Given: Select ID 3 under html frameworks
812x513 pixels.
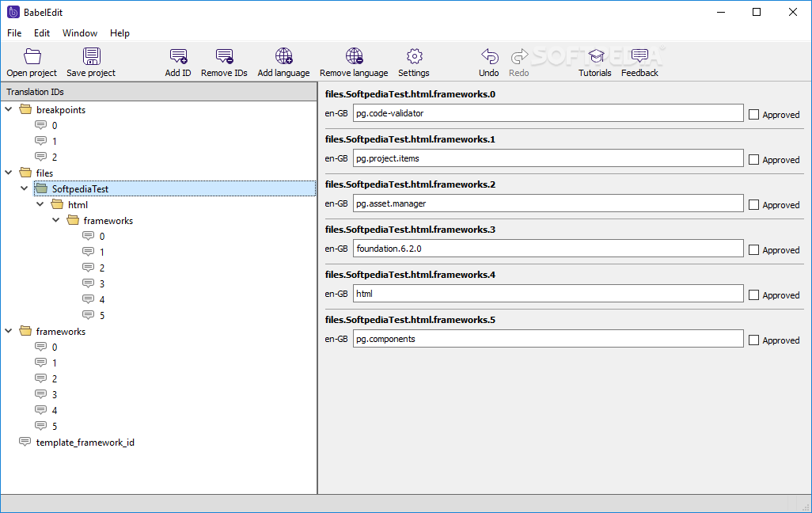Looking at the screenshot, I should click(x=102, y=284).
